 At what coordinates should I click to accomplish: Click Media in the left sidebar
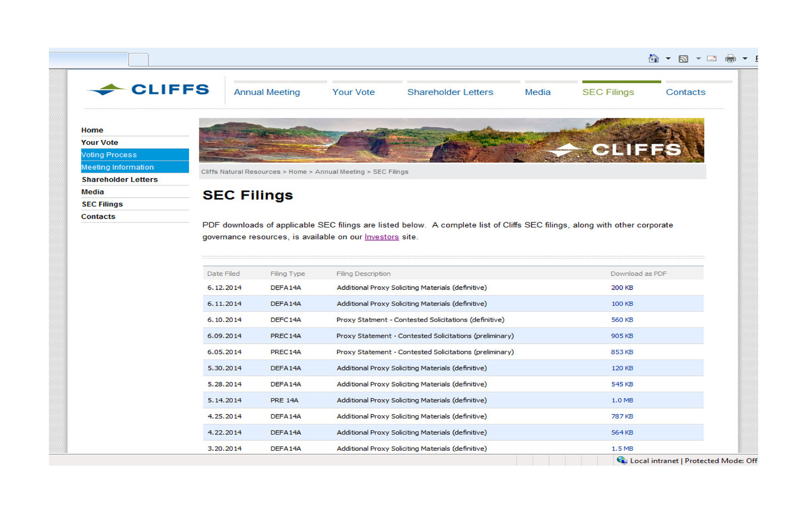[92, 191]
